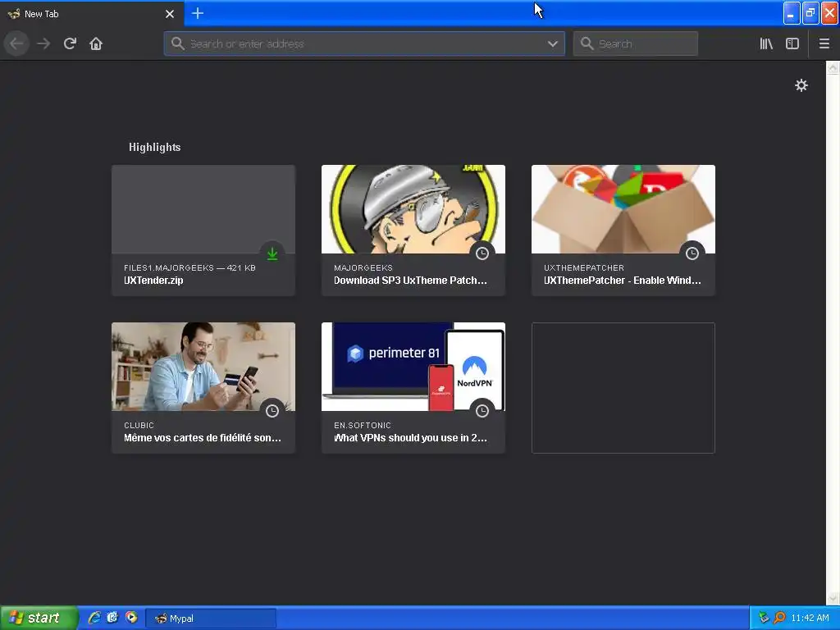Select the Mypal taskbar button
This screenshot has width=840, height=630.
(211, 619)
